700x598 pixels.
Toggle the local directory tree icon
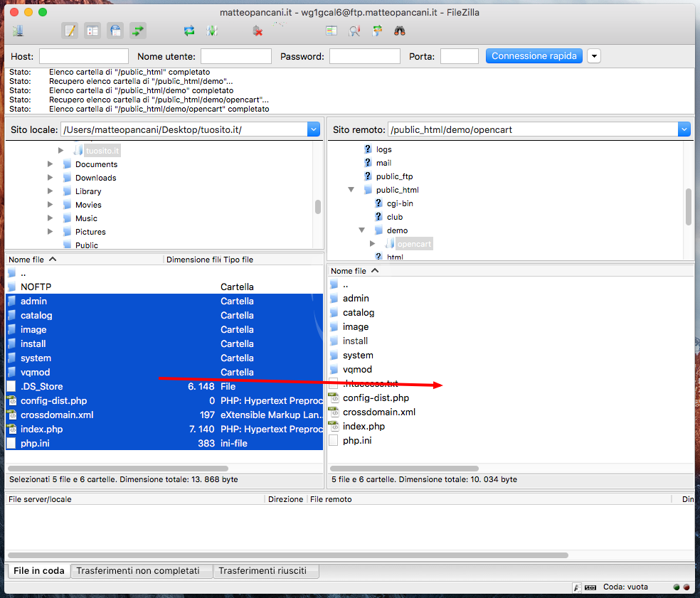[92, 31]
